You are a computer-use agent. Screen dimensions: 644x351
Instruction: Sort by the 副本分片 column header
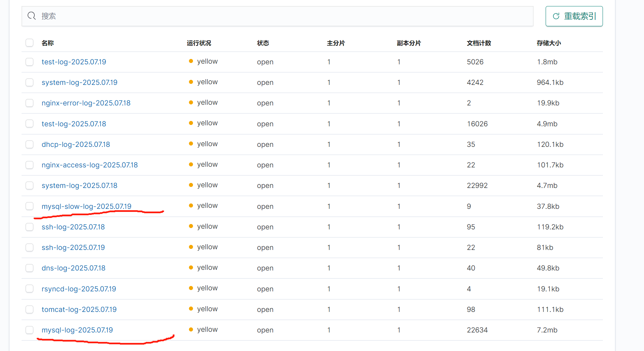409,43
